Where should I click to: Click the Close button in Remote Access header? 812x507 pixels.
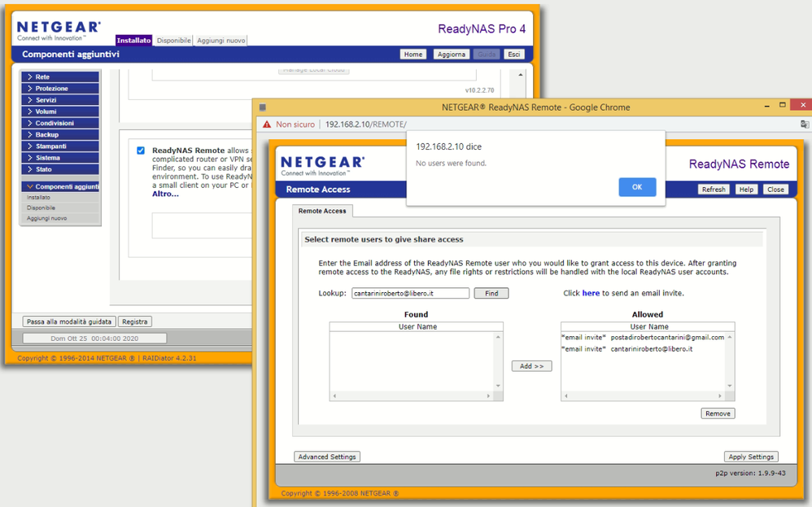pyautogui.click(x=775, y=190)
